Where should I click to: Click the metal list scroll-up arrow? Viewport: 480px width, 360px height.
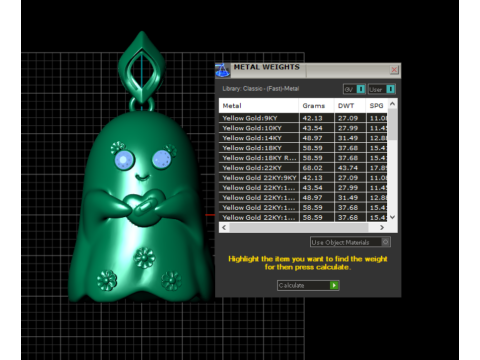point(393,104)
